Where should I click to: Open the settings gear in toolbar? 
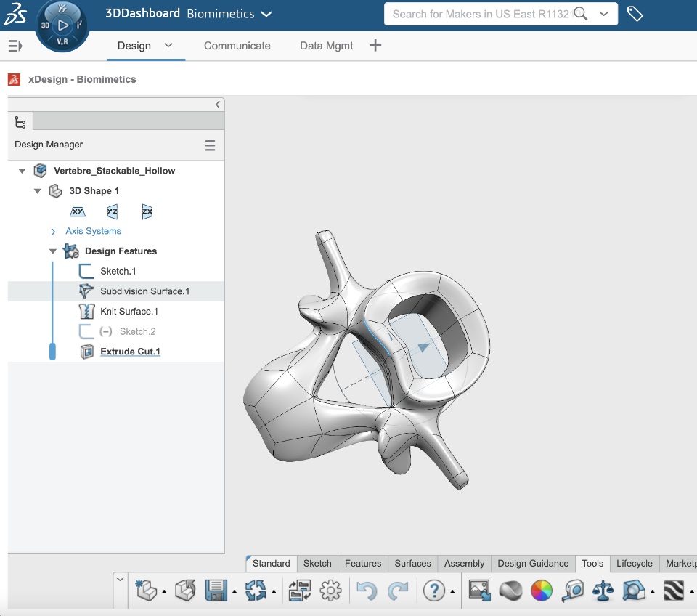point(331,591)
